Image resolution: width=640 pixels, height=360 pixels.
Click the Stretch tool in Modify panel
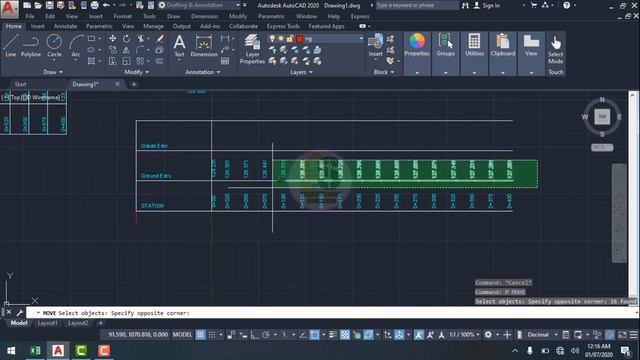tap(113, 61)
